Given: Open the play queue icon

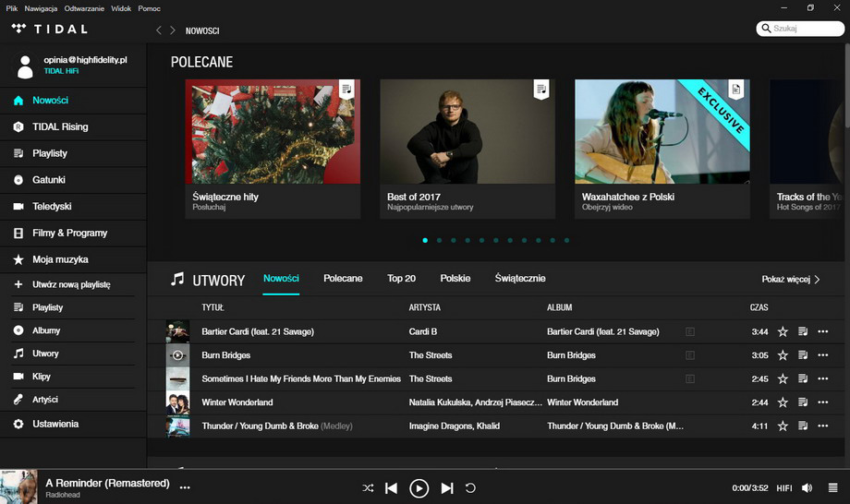Looking at the screenshot, I should click(x=832, y=488).
